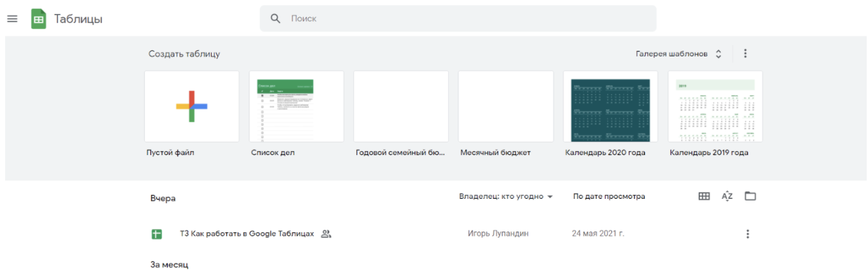Choose the Месячный бюджет template

pyautogui.click(x=506, y=106)
